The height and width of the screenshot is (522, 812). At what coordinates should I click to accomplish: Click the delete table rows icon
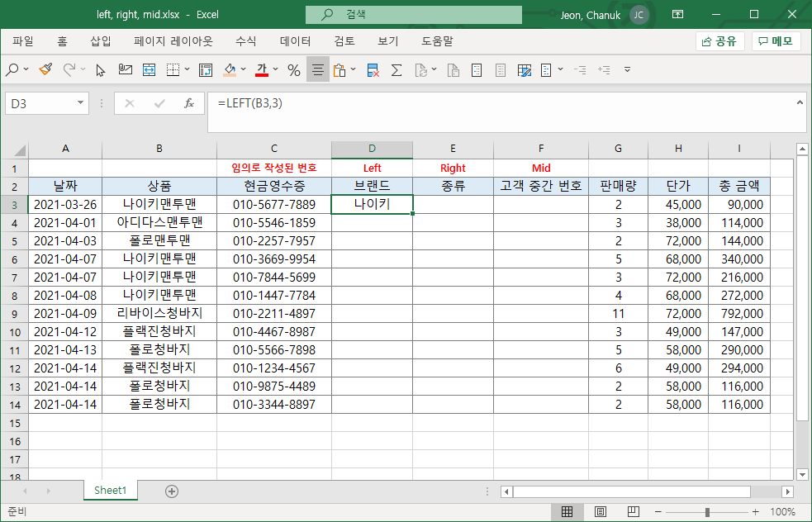click(x=373, y=70)
